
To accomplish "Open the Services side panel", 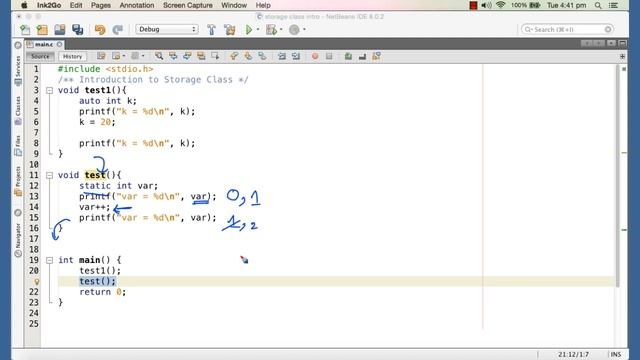I will coord(18,70).
